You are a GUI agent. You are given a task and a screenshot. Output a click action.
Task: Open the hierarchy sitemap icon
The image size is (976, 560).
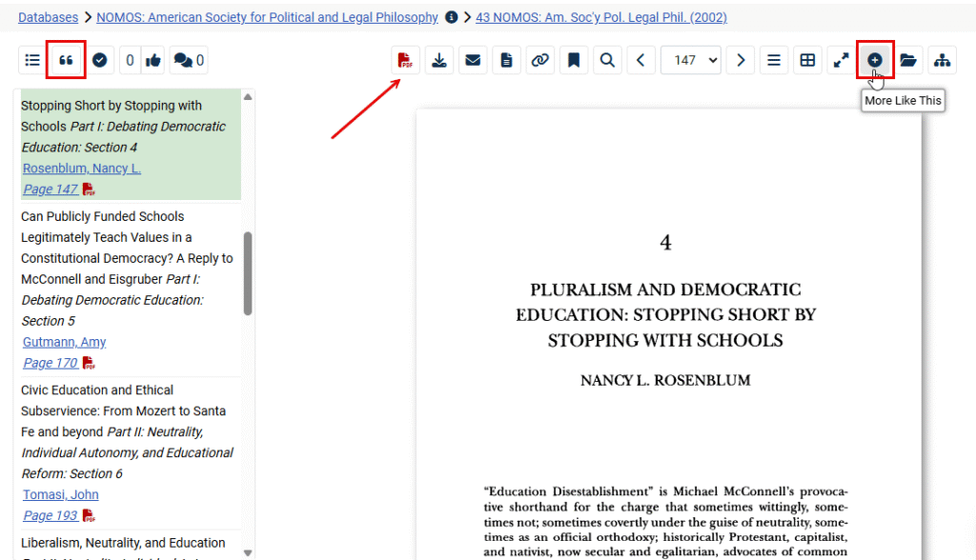[x=942, y=60]
